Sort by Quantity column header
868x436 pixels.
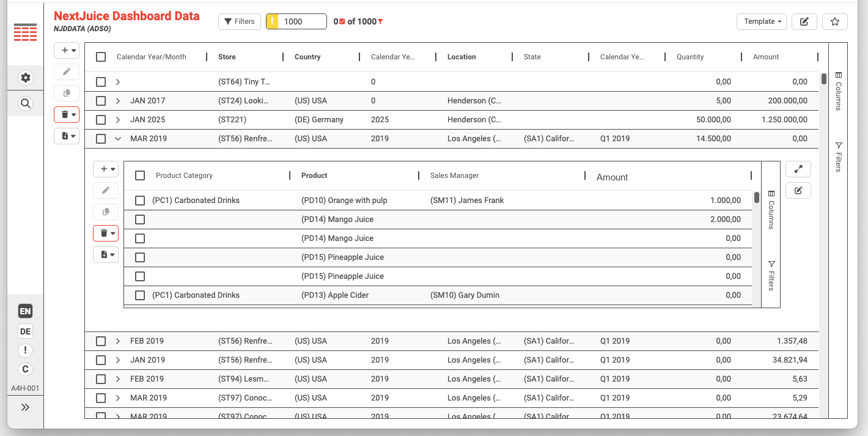point(690,57)
